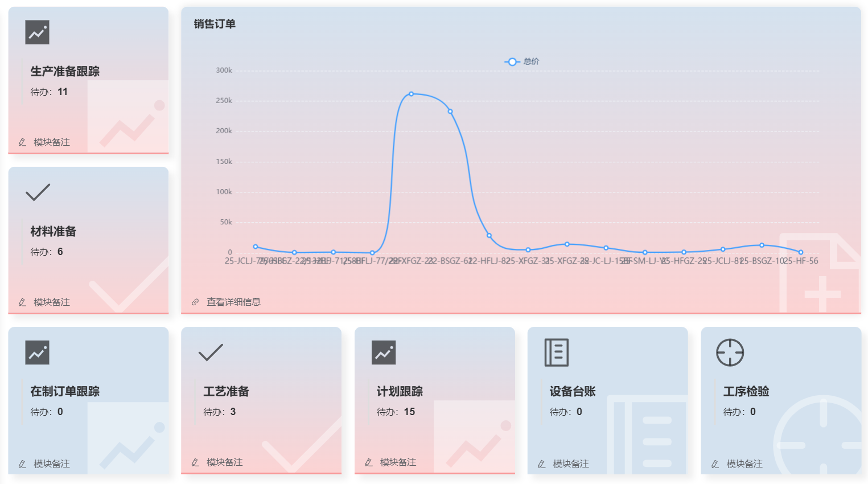The height and width of the screenshot is (484, 868).
Task: Click the checkmark icon on 材料准备 card
Action: click(37, 192)
